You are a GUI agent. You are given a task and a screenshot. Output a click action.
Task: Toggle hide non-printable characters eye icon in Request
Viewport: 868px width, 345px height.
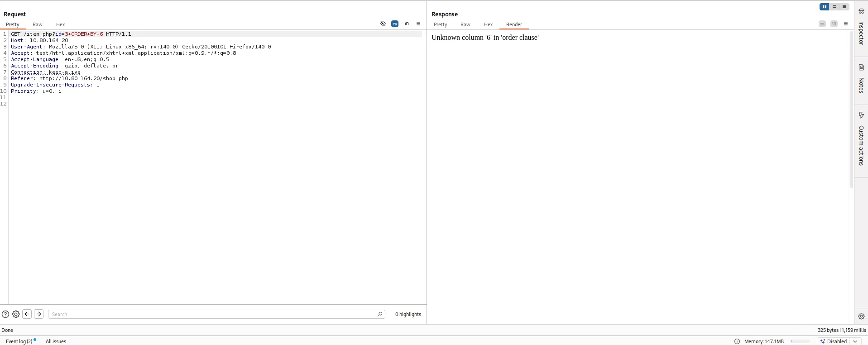click(383, 24)
